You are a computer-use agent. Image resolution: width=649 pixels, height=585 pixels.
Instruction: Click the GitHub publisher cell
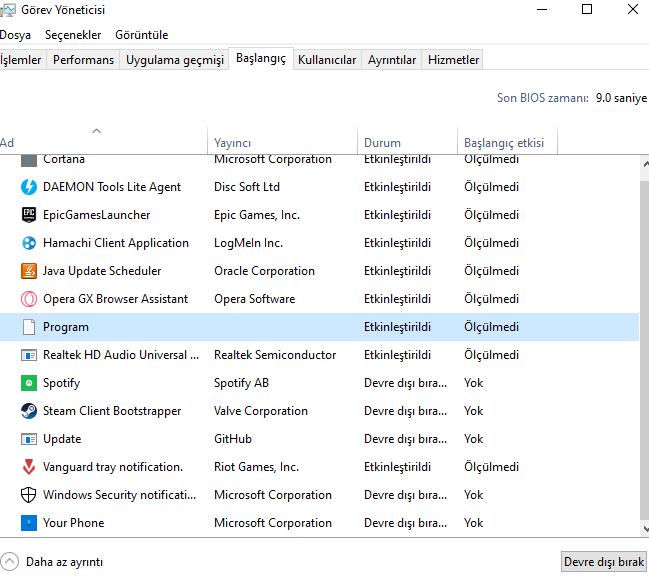point(233,439)
